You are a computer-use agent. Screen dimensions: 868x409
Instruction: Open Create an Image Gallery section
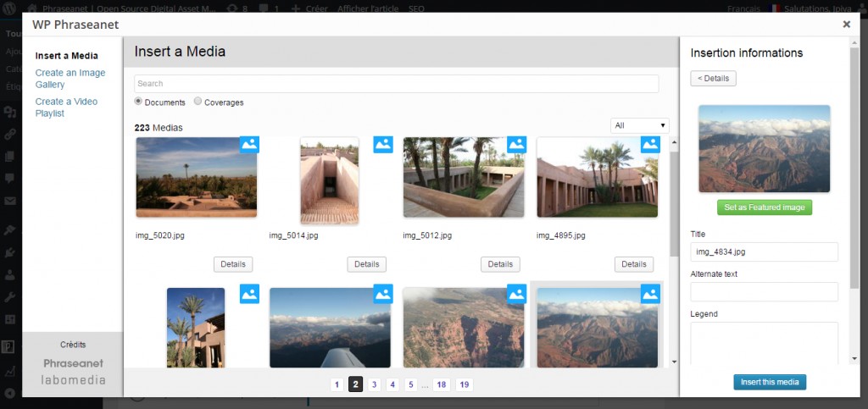coord(70,79)
